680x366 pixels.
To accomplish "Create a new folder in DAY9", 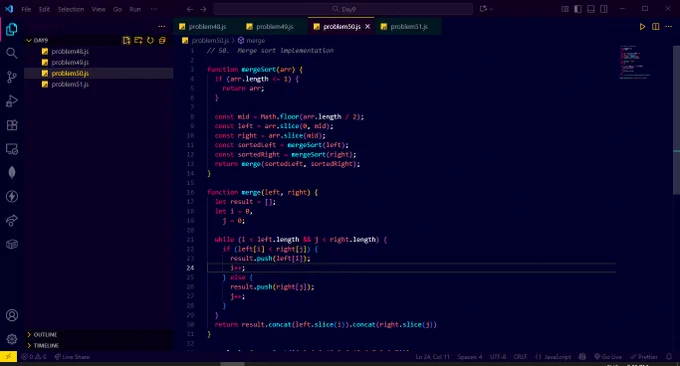I will (x=138, y=40).
